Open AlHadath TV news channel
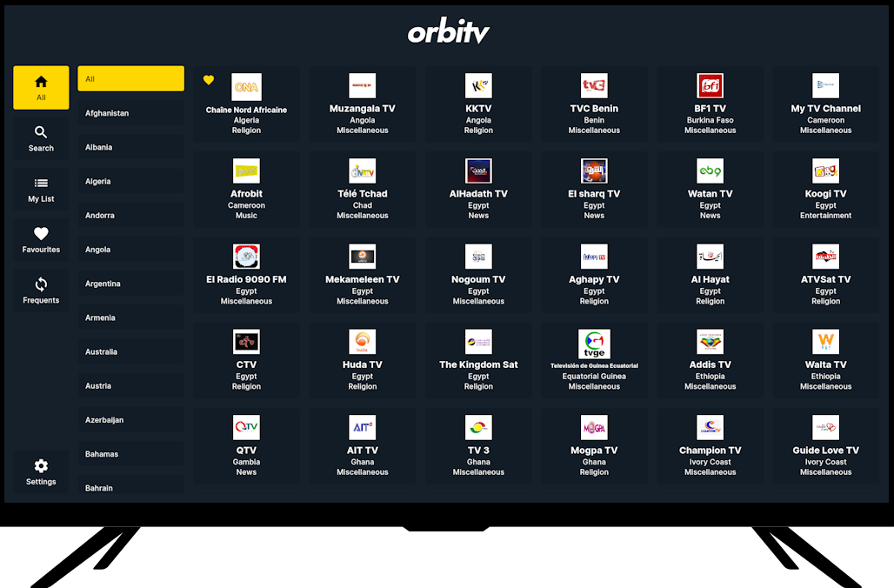Viewport: 894px width, 588px height. [x=478, y=189]
